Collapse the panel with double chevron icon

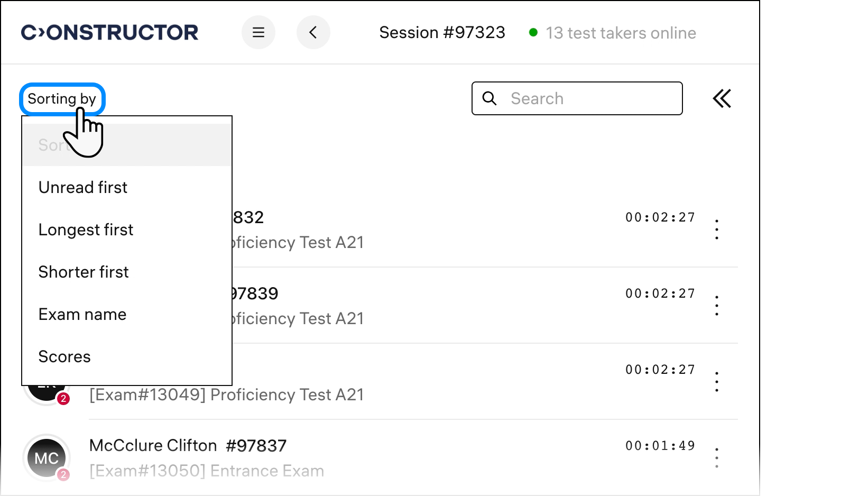click(722, 98)
